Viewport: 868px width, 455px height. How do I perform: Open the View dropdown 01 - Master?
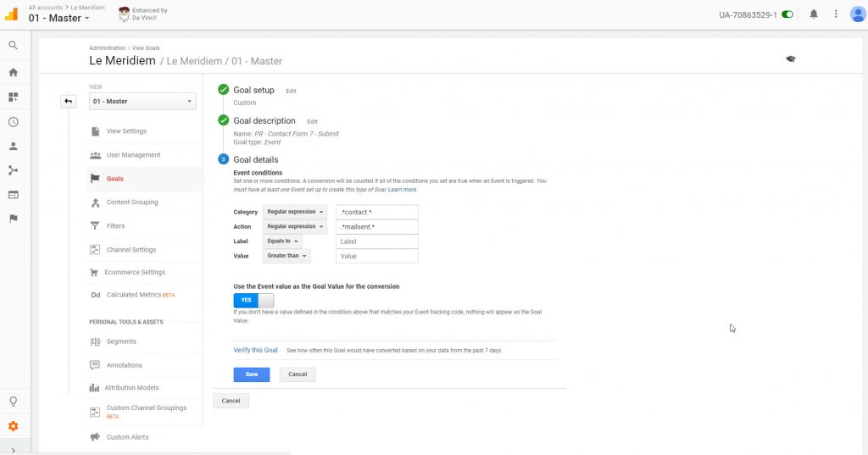click(x=142, y=102)
